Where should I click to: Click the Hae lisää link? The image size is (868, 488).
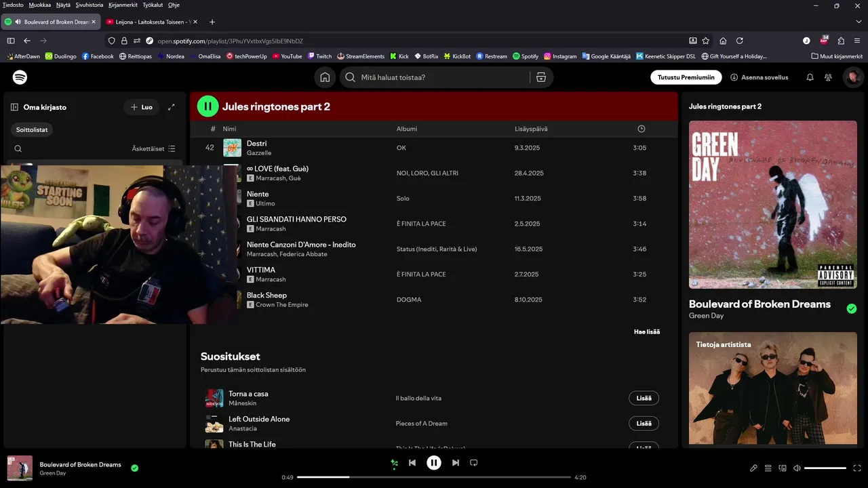[x=647, y=331]
